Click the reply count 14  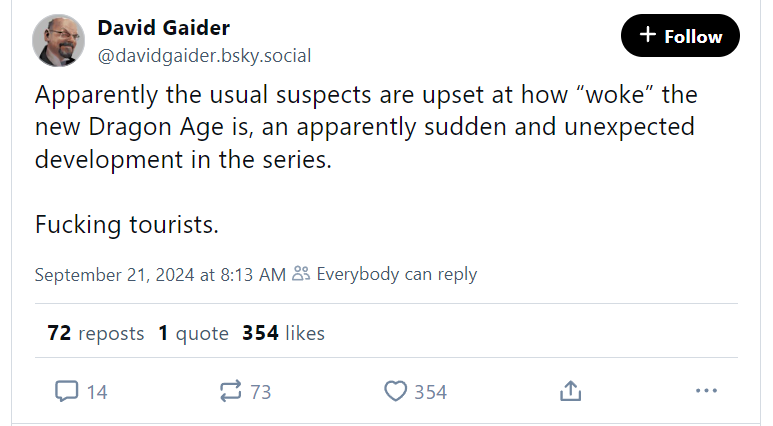click(96, 392)
